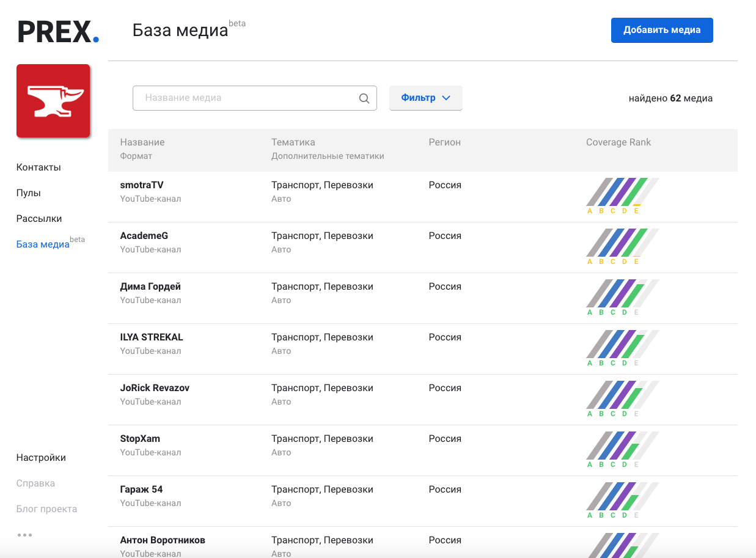Click the найдено 62 медиа counter
This screenshot has width=756, height=558.
[670, 98]
